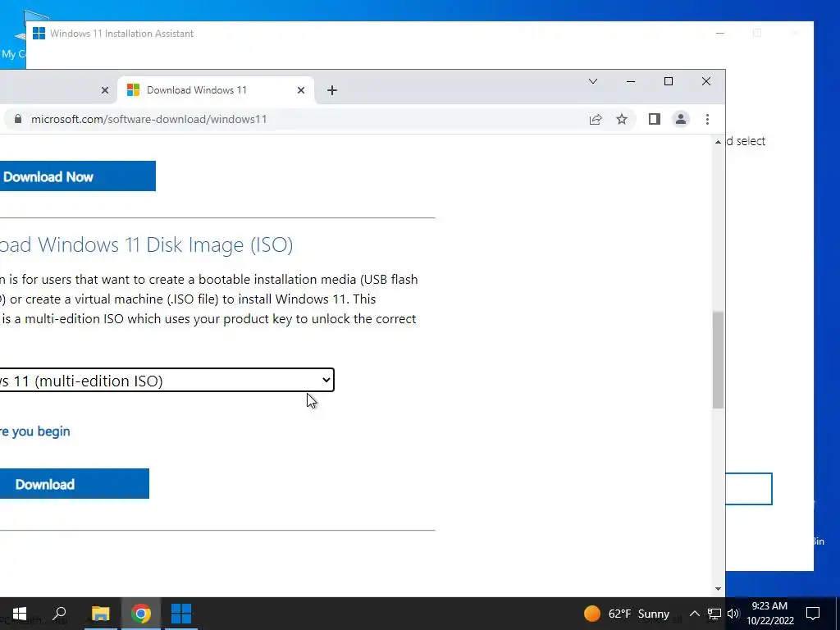Image resolution: width=840 pixels, height=630 pixels.
Task: Open the notification center
Action: (813, 614)
